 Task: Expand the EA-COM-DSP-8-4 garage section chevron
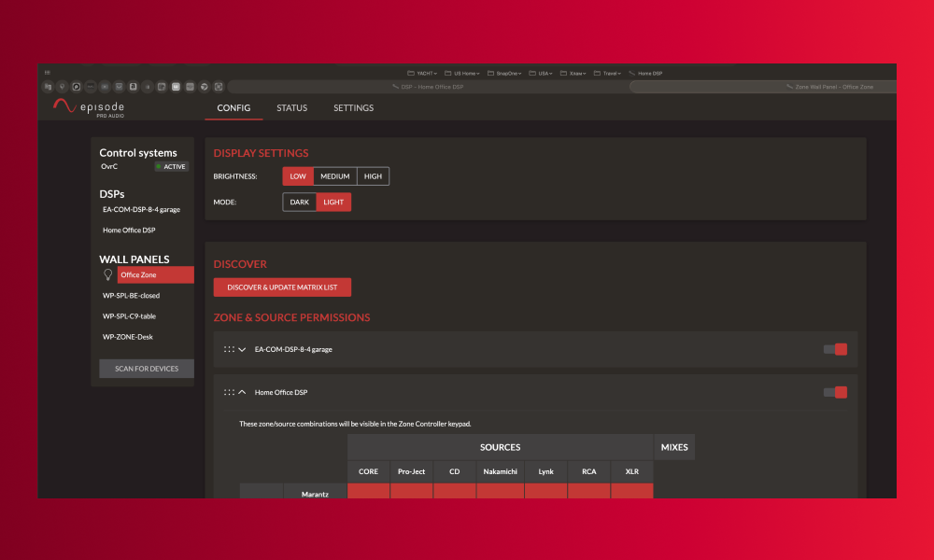pos(243,349)
